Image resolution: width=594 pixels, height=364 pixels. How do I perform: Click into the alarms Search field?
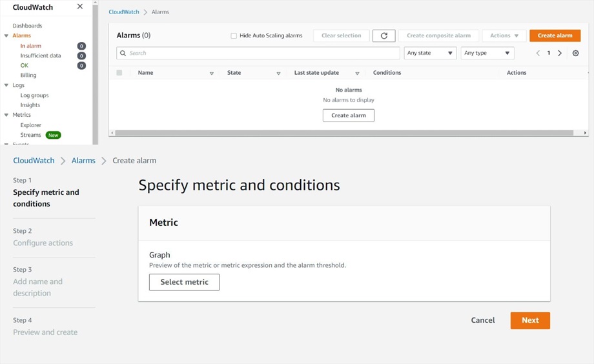pyautogui.click(x=258, y=53)
